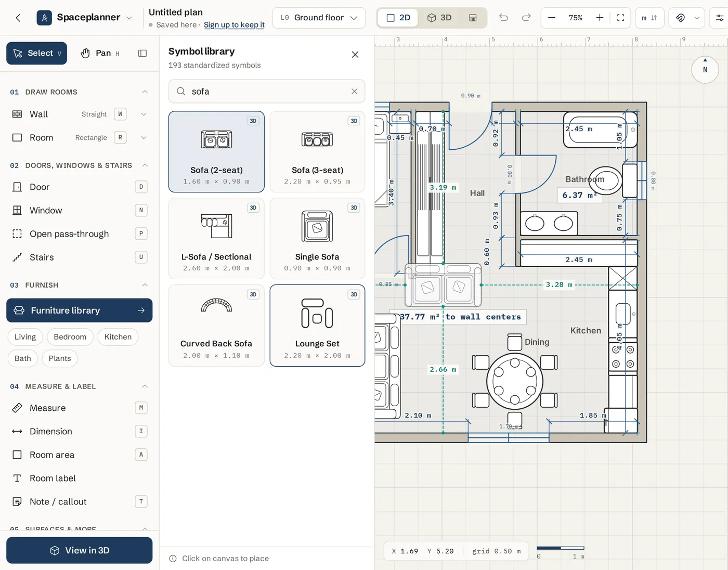Filter furniture by Plants

click(60, 358)
